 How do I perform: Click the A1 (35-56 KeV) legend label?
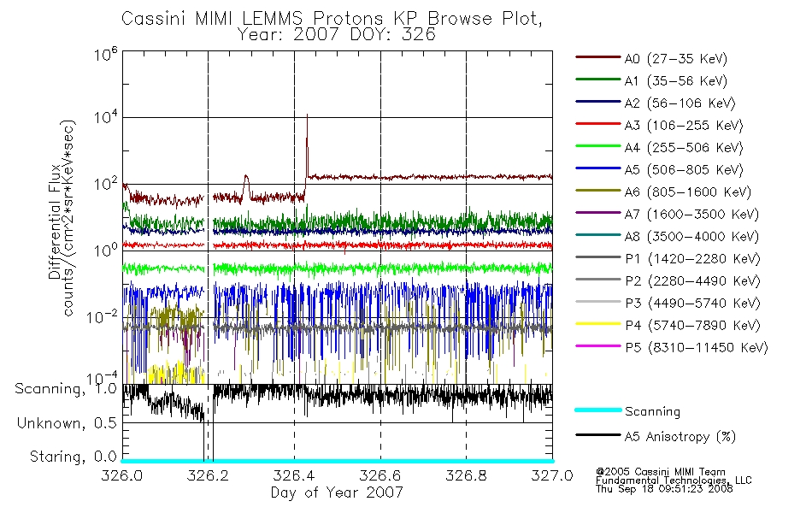676,81
